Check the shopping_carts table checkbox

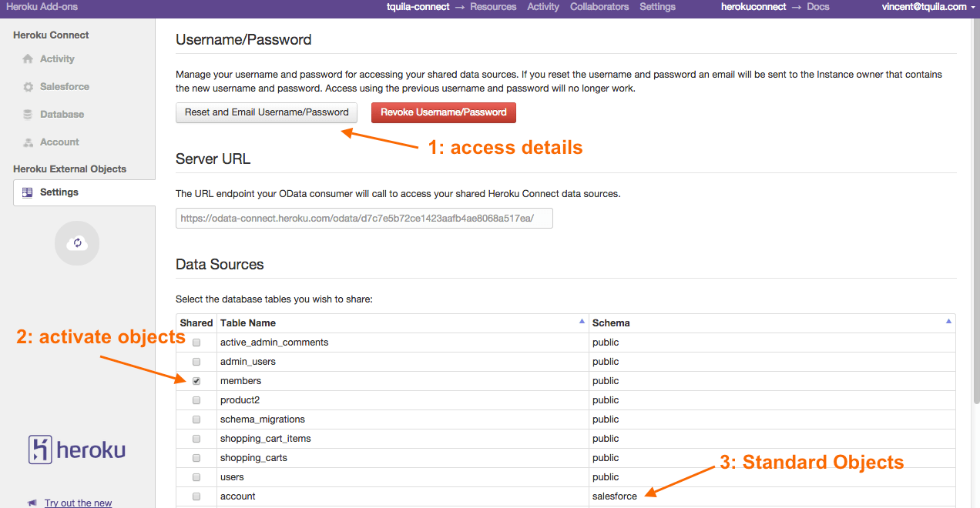[x=196, y=458]
